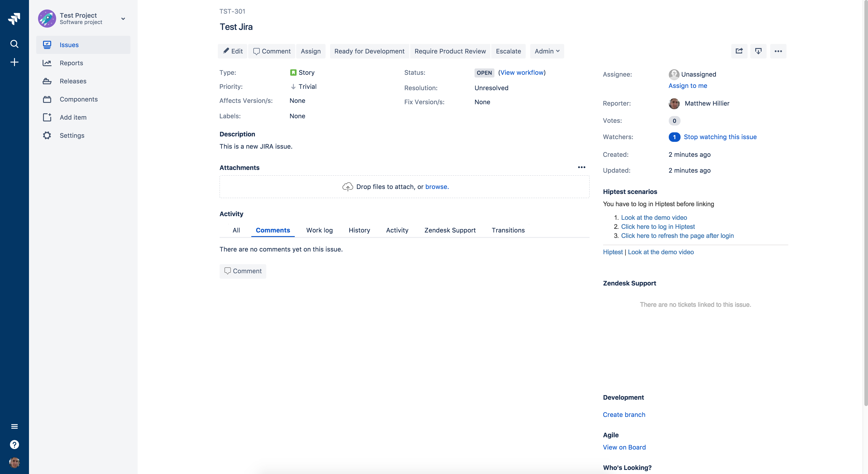868x474 pixels.
Task: Click the browse link to attach files
Action: 437,187
